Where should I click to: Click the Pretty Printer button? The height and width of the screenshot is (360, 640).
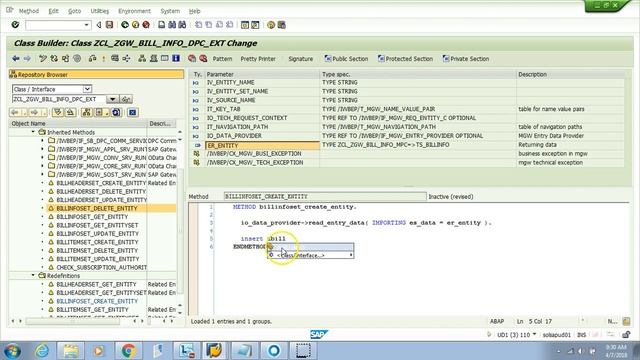coord(258,59)
